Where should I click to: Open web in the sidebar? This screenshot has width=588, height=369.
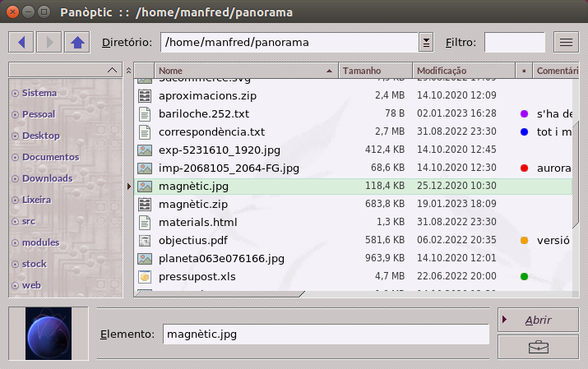(x=31, y=285)
